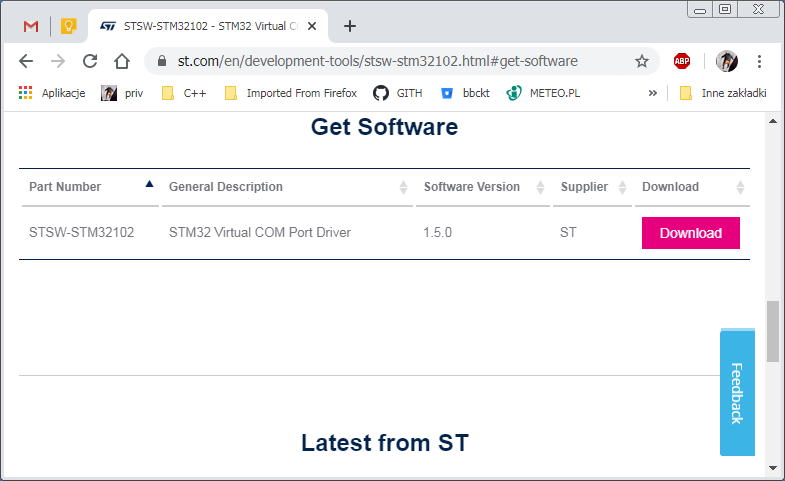Open the Aplikacje apps shortcut

(52, 93)
